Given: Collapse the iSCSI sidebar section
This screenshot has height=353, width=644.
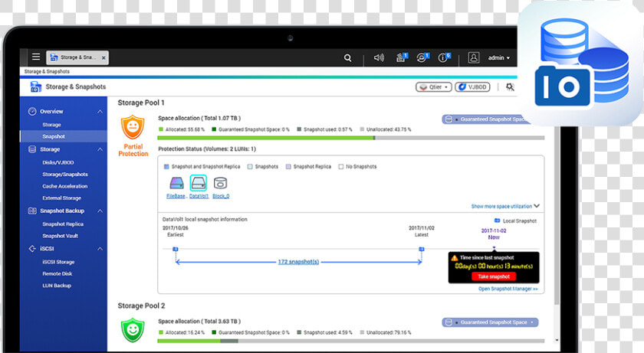Looking at the screenshot, I should click(x=100, y=249).
